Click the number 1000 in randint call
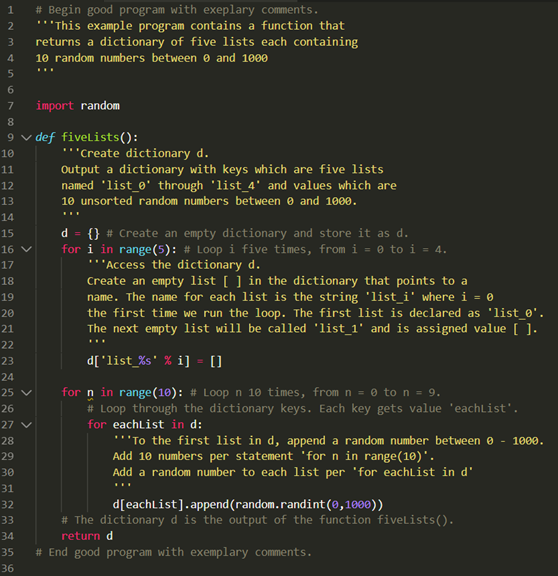 pyautogui.click(x=358, y=504)
